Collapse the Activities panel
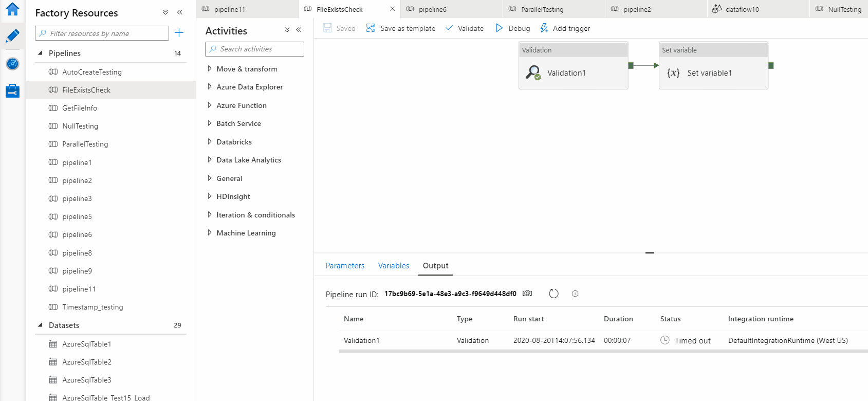 click(299, 30)
